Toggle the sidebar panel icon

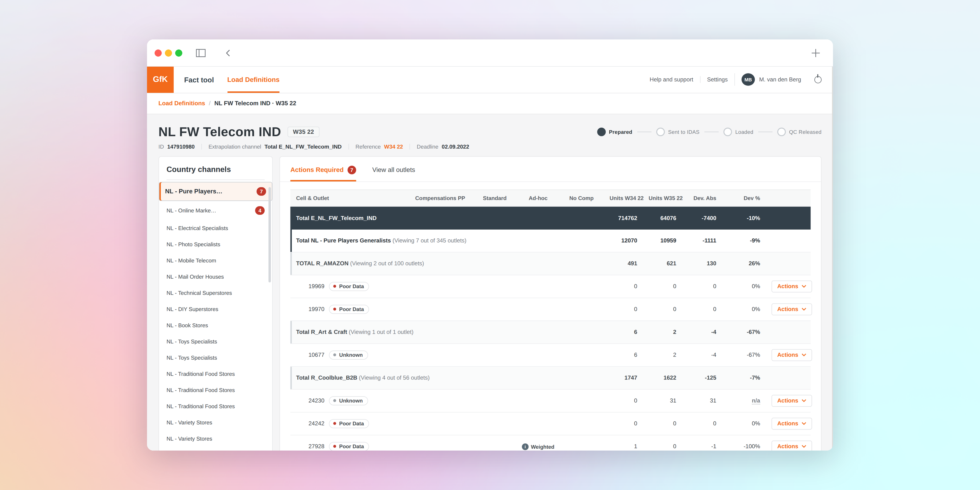point(200,53)
